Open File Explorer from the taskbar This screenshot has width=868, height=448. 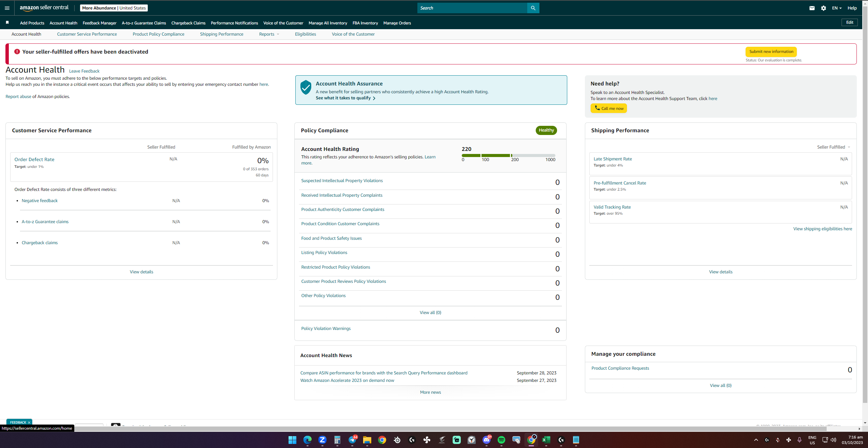point(367,440)
